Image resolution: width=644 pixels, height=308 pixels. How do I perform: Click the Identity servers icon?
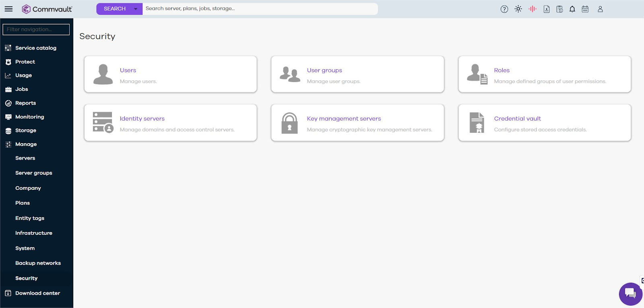tap(103, 123)
